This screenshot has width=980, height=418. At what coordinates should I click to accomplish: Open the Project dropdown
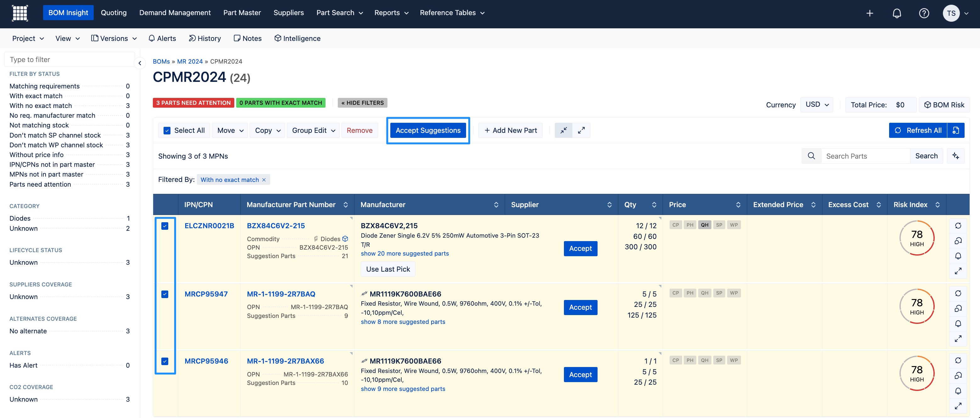coord(28,38)
